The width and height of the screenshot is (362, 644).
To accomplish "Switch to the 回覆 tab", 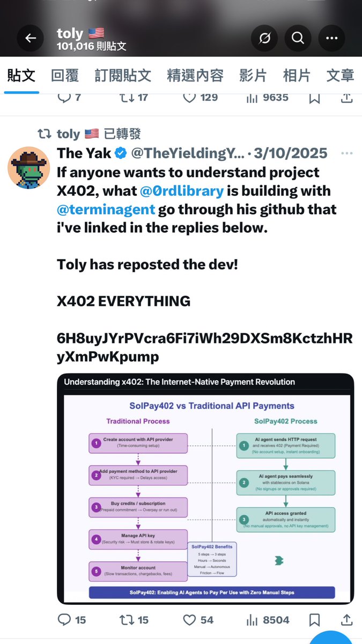I will point(65,76).
